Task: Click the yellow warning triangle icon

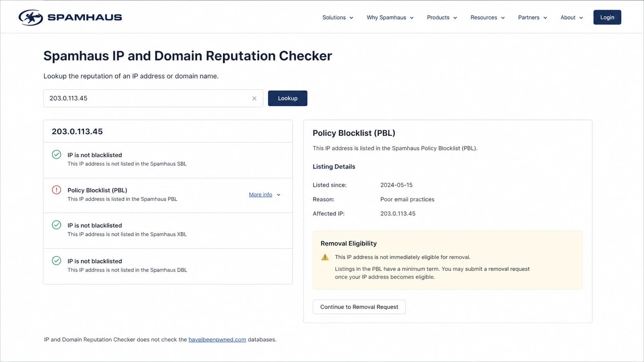Action: pos(325,257)
